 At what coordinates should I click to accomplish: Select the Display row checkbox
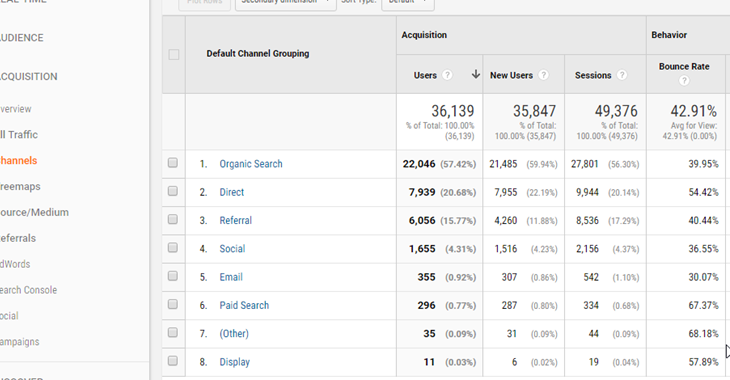(x=173, y=360)
